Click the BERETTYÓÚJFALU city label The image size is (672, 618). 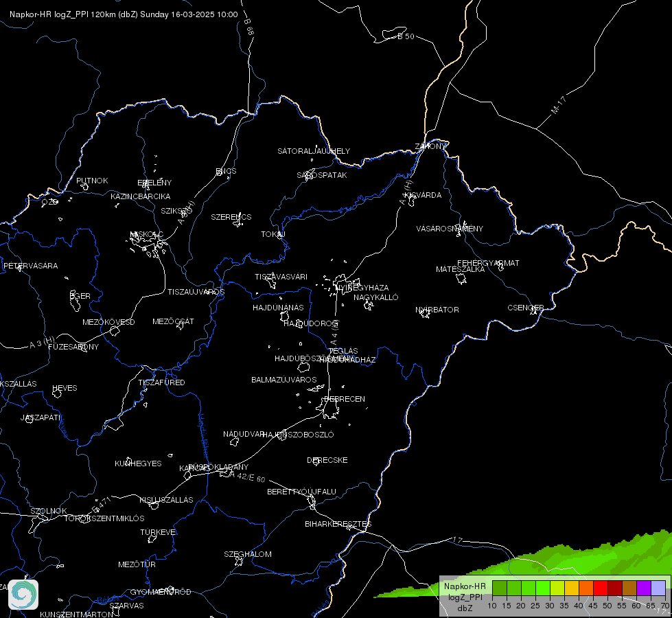(302, 492)
